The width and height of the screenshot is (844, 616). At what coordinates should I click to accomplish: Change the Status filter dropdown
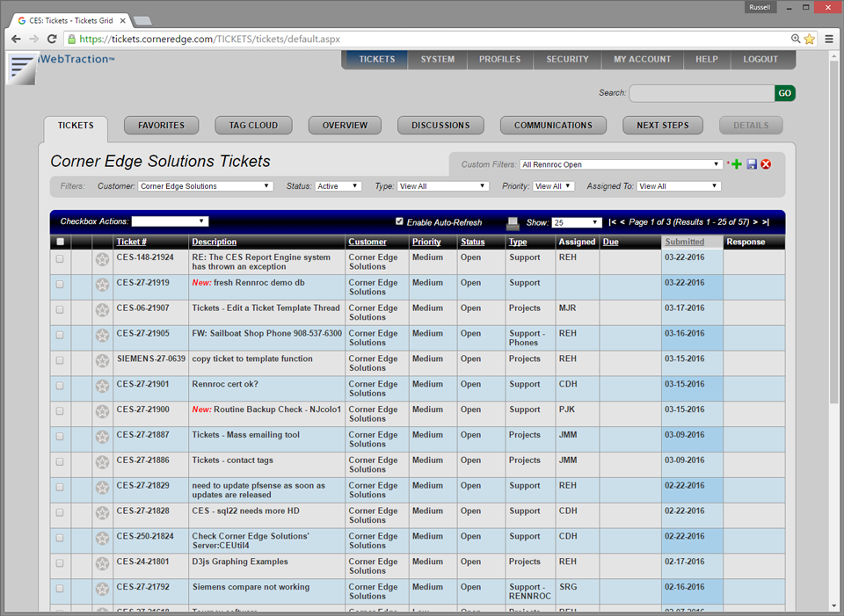coord(338,186)
